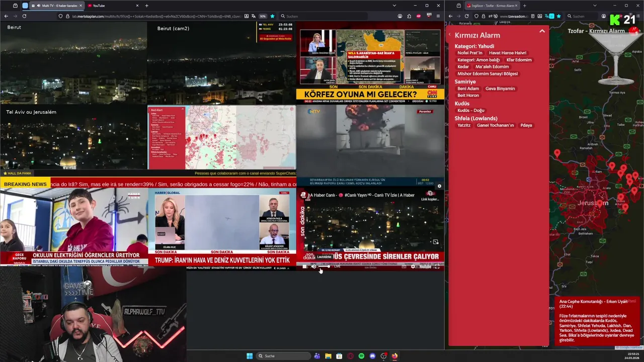Adjust the A Haber video volume slider
This screenshot has height=362, width=644.
(x=325, y=266)
